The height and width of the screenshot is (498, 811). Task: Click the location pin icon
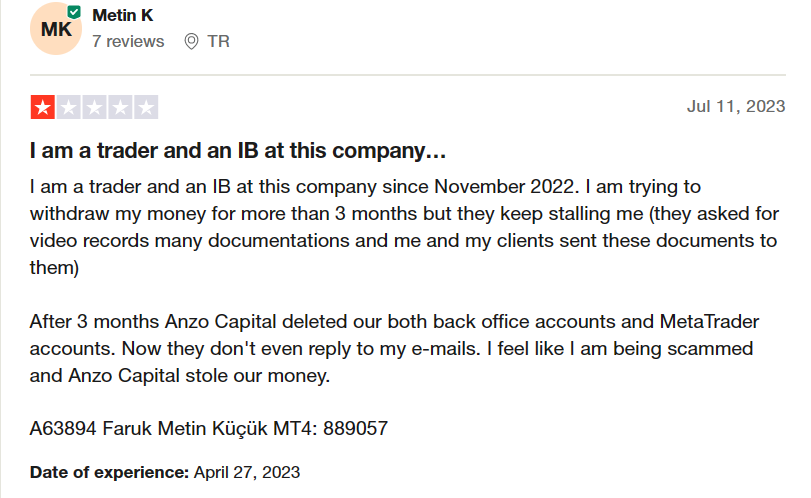click(191, 41)
